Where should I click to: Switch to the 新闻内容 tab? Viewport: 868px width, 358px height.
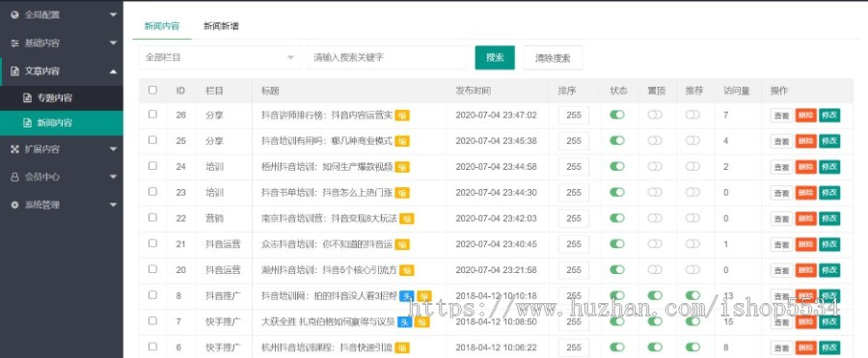pyautogui.click(x=162, y=26)
